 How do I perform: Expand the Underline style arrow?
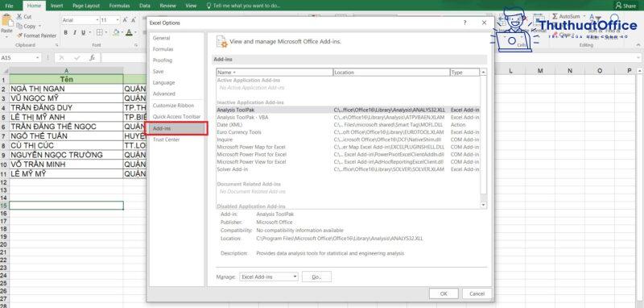click(89, 33)
